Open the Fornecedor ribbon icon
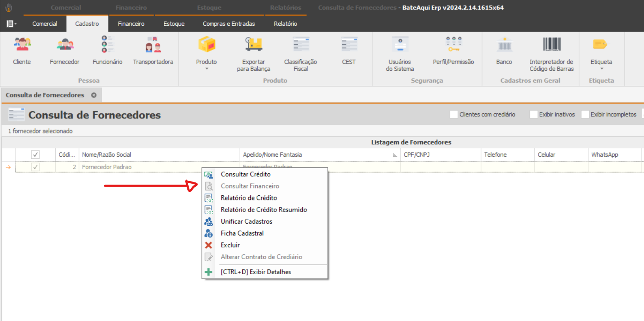The image size is (644, 321). 65,44
